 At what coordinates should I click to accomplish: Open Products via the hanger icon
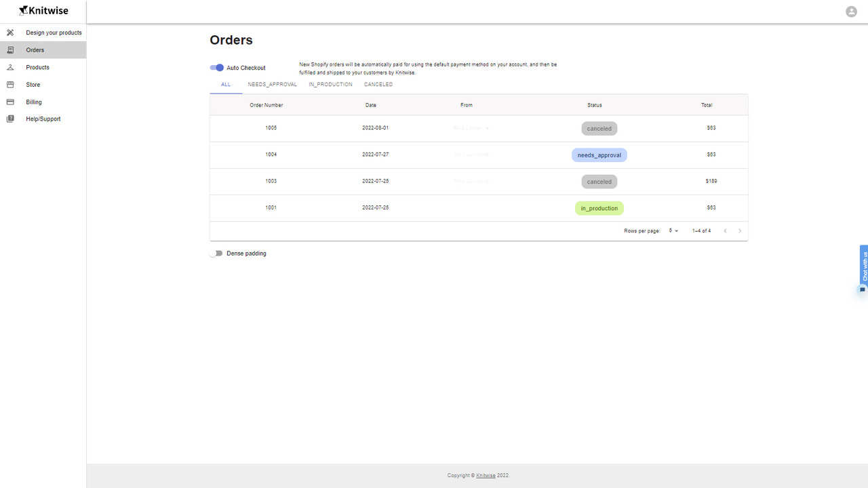click(x=9, y=67)
